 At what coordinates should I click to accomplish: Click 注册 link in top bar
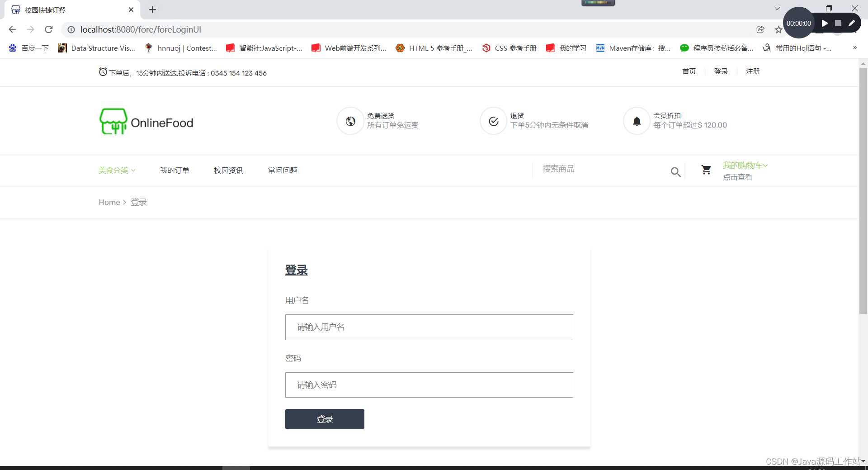(x=753, y=71)
